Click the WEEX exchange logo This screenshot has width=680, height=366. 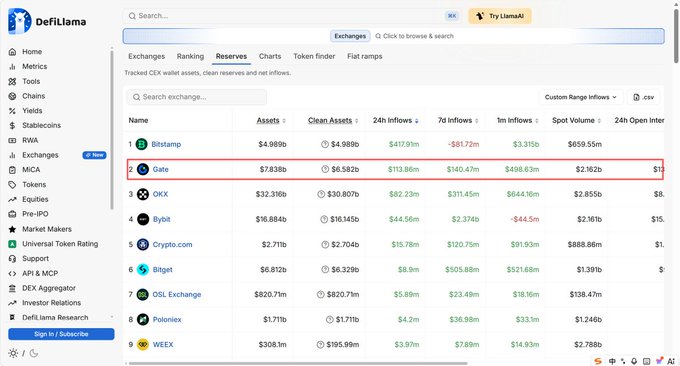pyautogui.click(x=143, y=344)
